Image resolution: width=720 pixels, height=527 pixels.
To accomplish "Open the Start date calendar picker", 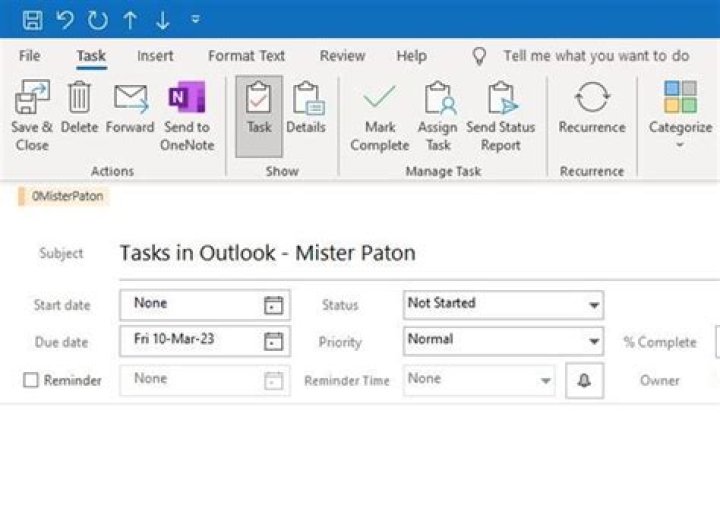I will click(273, 305).
